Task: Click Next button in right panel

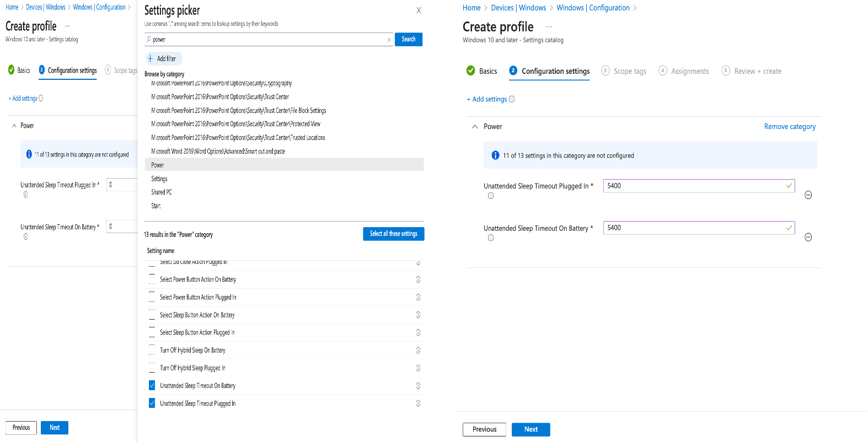Action: [531, 429]
